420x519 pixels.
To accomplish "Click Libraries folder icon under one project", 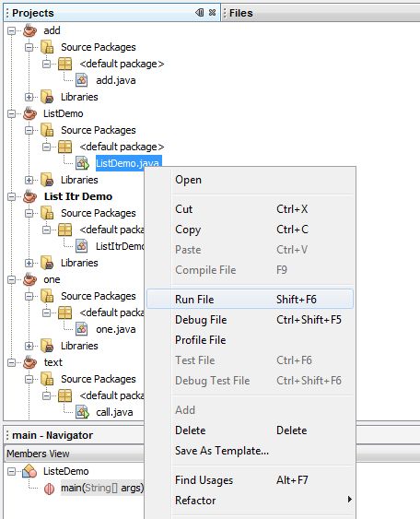I will coord(47,346).
